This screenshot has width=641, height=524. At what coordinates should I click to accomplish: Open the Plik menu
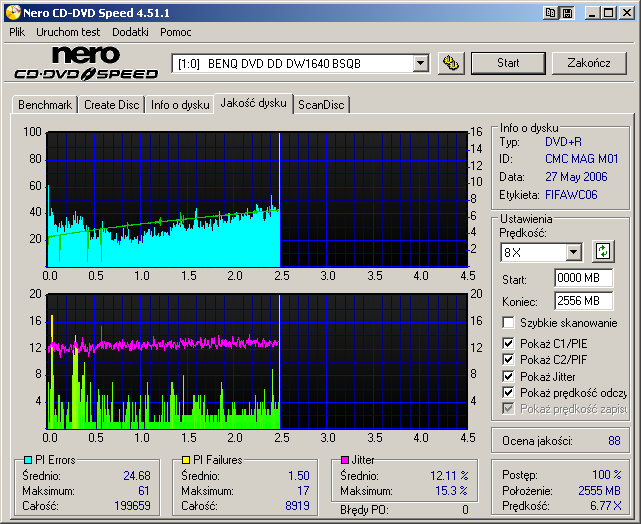[x=17, y=32]
